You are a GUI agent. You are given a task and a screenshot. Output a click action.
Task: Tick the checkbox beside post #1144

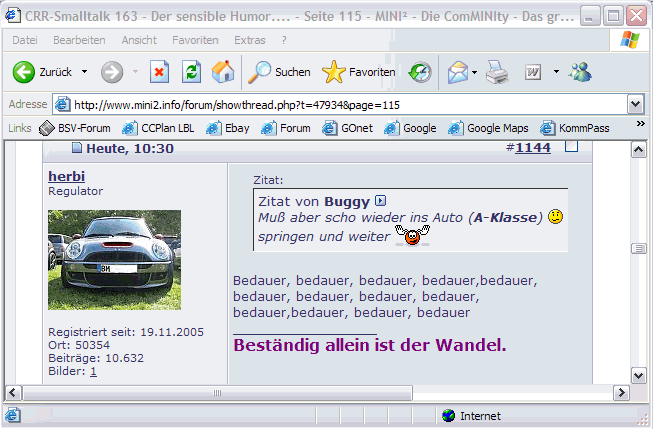click(x=572, y=147)
